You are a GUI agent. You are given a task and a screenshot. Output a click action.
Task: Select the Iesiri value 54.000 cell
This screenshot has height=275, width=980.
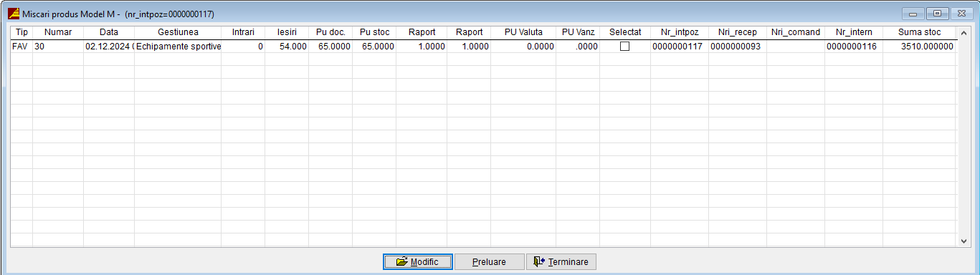287,46
